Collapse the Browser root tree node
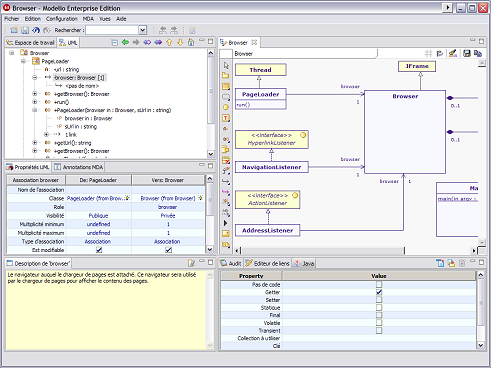491x368 pixels. tap(12, 53)
